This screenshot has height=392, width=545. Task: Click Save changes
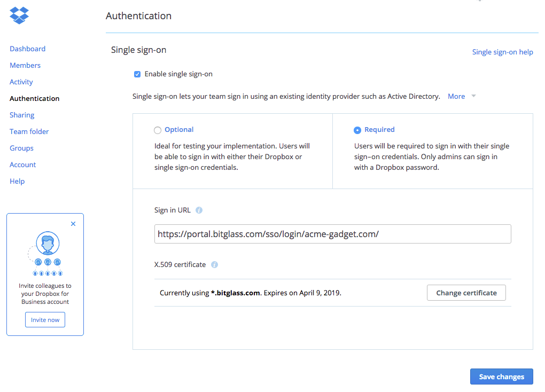pos(501,377)
